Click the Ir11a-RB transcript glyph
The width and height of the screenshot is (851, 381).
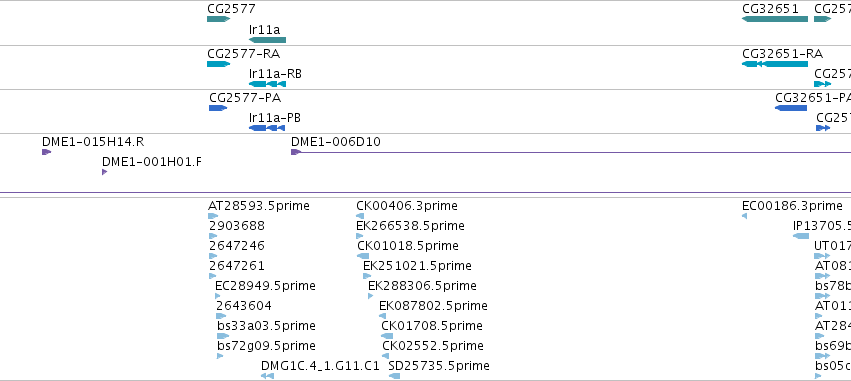267,84
